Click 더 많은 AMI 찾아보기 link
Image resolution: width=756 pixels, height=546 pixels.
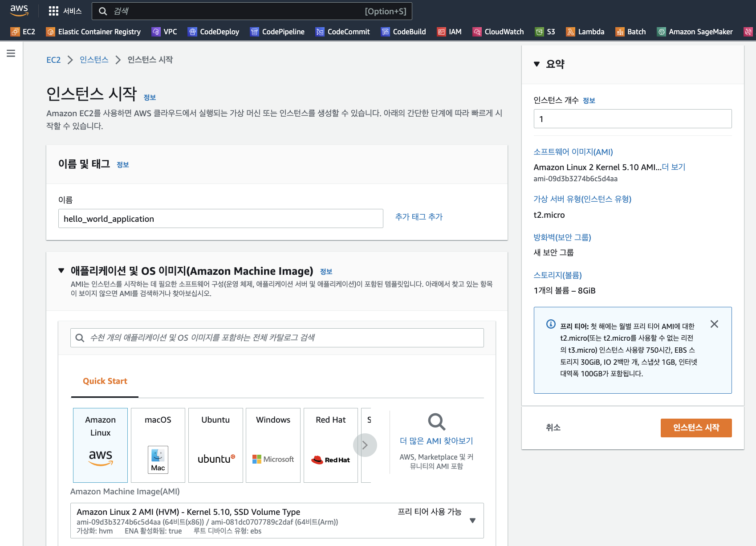436,441
